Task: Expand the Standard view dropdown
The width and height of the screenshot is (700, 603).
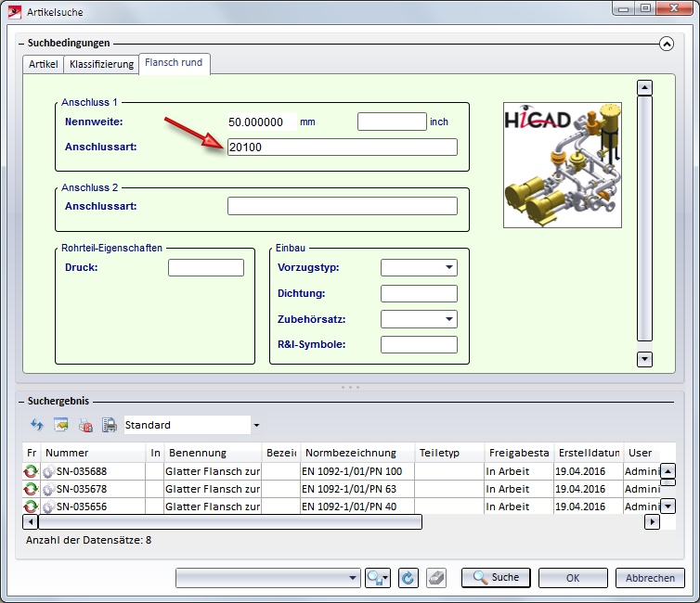Action: 256,426
